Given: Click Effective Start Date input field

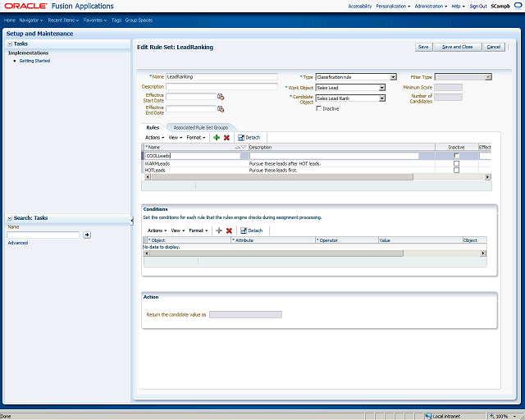Looking at the screenshot, I should point(191,97).
